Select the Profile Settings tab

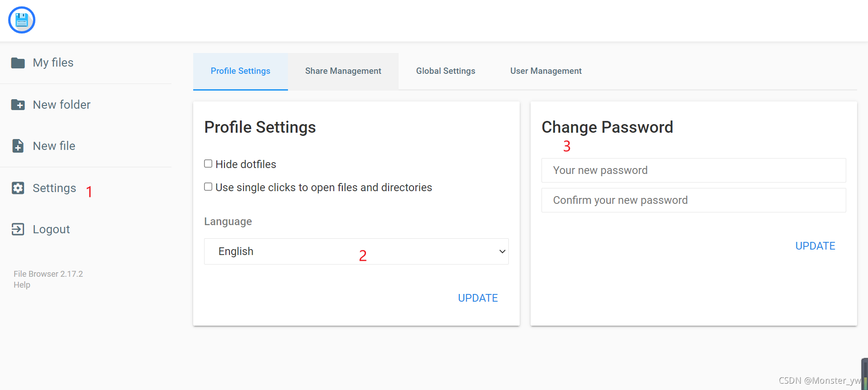click(240, 71)
